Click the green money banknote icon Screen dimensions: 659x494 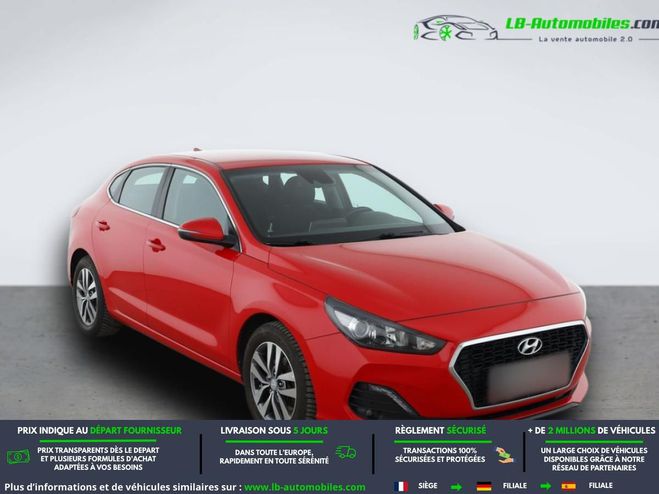tap(18, 457)
